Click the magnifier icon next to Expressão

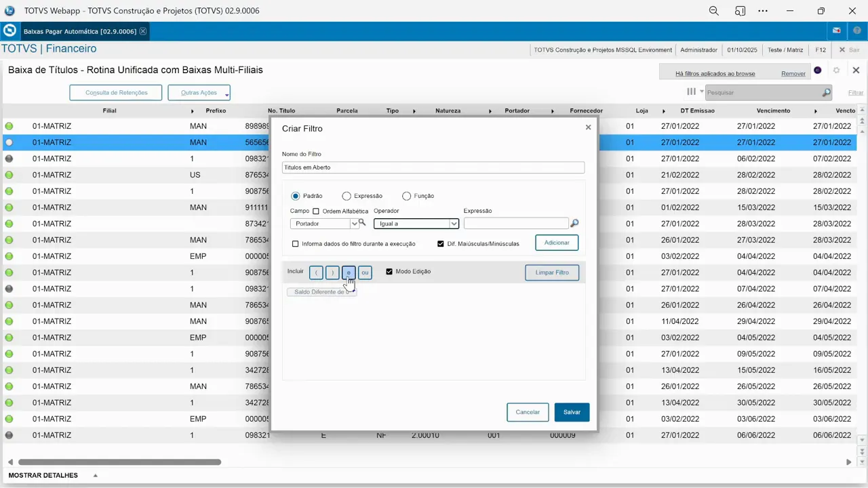point(574,223)
